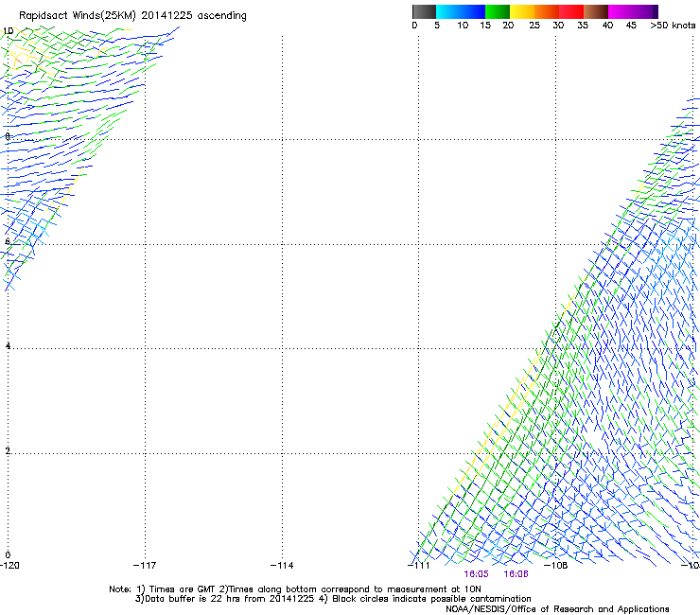Click the longitude label -108
Image resolution: width=700 pixels, height=615 pixels.
pos(556,566)
